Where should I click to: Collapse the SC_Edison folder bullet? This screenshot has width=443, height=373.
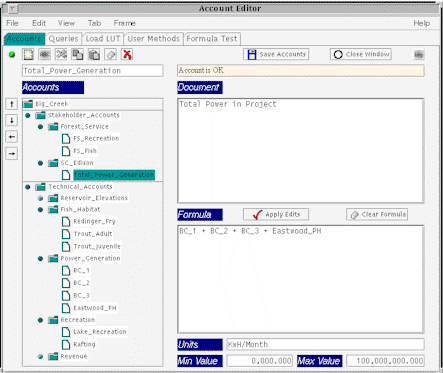coord(40,163)
